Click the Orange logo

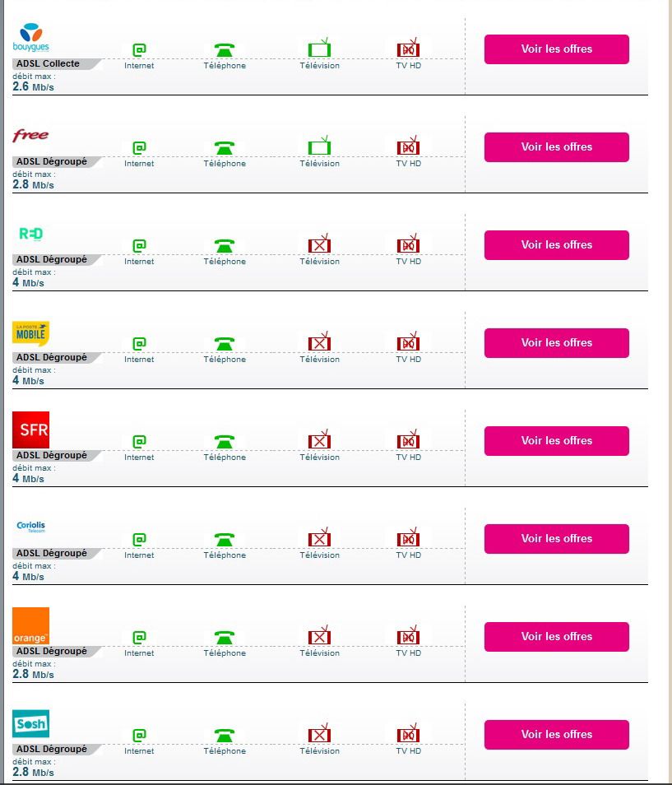click(31, 625)
